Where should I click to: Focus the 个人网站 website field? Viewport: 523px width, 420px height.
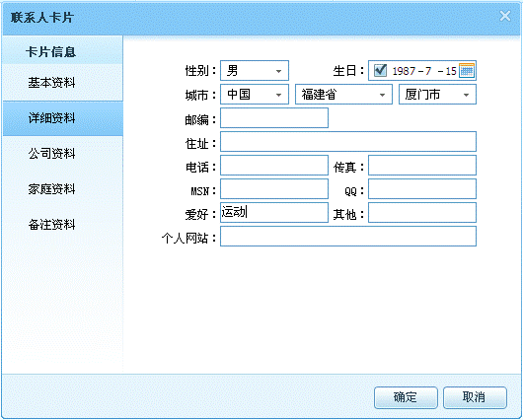(x=348, y=237)
